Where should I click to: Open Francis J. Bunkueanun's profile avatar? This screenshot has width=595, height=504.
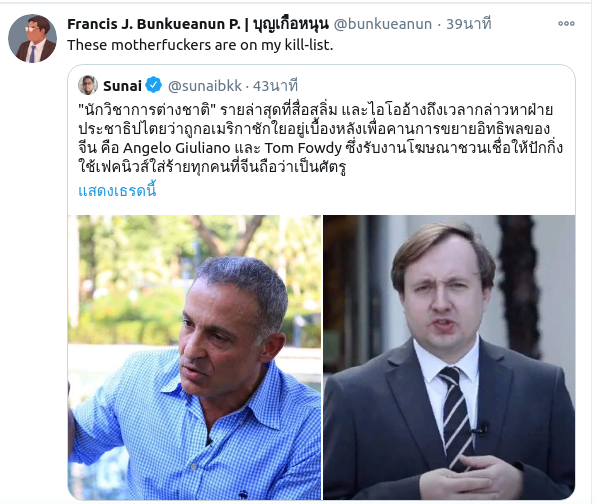(x=32, y=38)
